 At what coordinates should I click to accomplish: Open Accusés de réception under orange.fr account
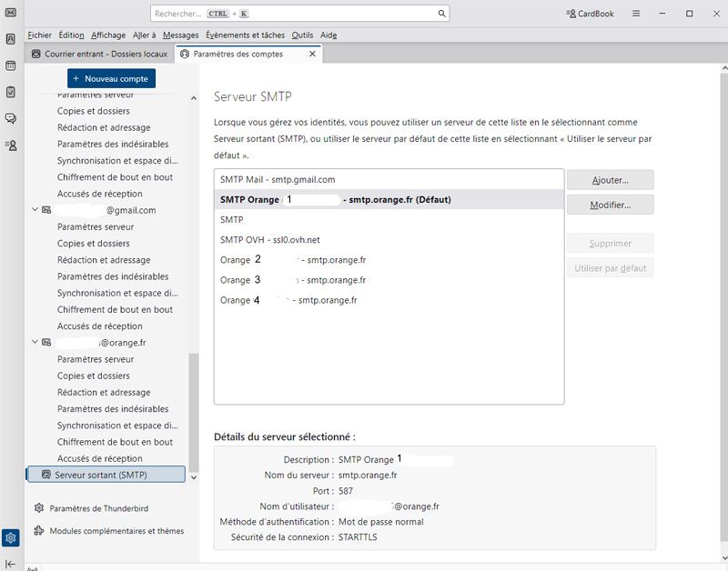click(x=100, y=458)
